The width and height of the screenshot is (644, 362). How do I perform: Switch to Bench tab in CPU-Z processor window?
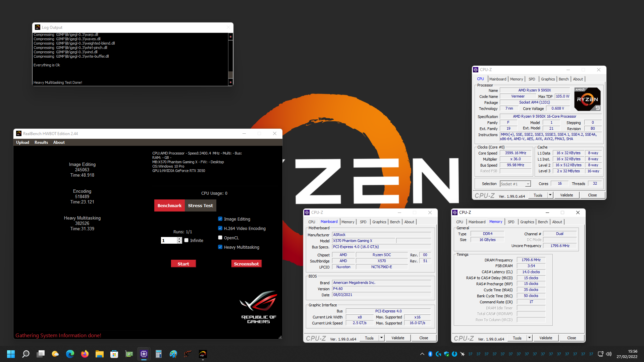[x=563, y=79]
